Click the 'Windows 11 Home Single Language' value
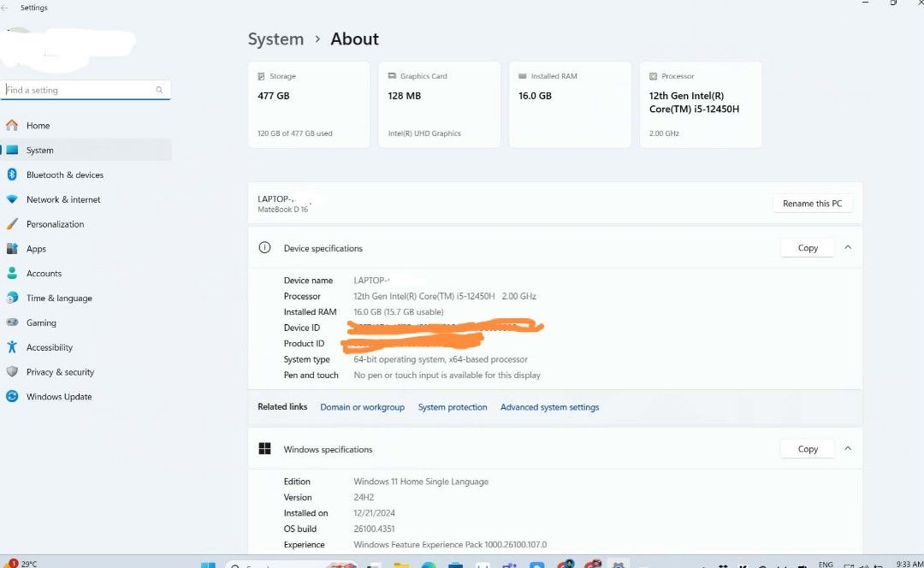The height and width of the screenshot is (568, 924). [x=421, y=482]
